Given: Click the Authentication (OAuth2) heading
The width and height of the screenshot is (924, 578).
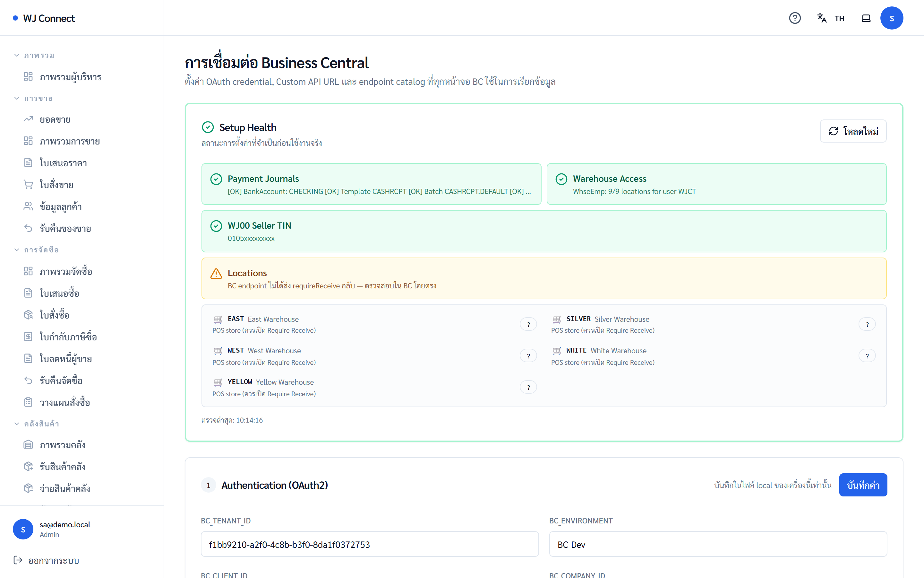Looking at the screenshot, I should point(275,485).
